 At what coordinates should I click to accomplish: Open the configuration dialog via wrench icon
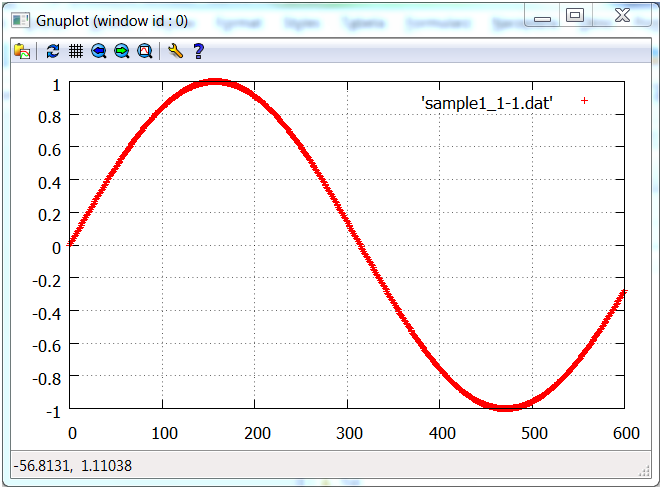[x=175, y=51]
